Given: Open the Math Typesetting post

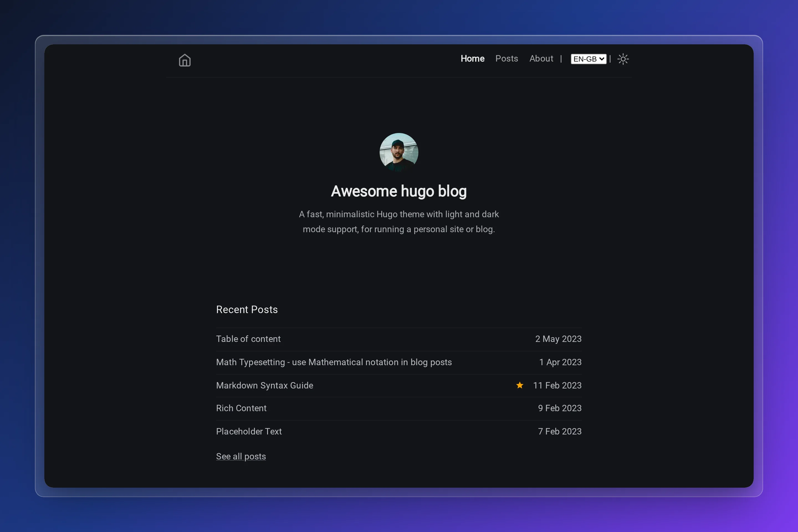Looking at the screenshot, I should click(334, 362).
